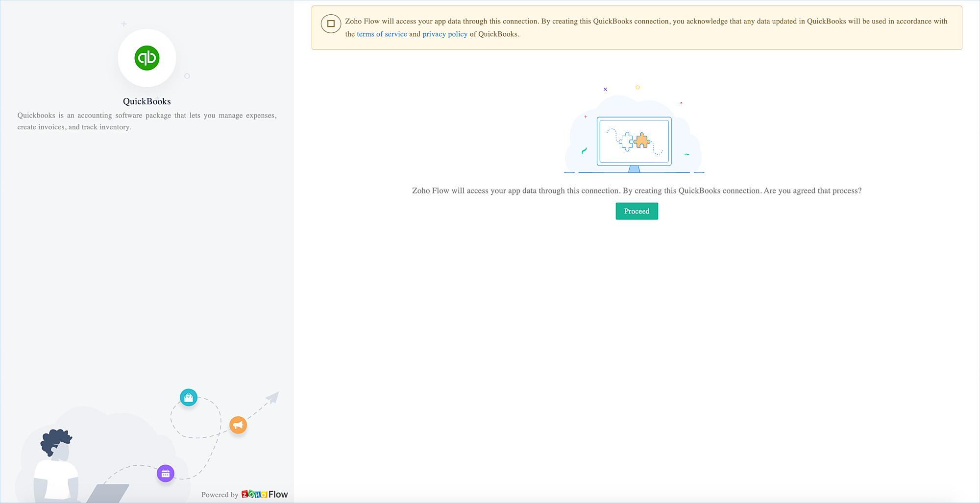Screen dimensions: 980x503
Task: Click the Zoho Flow logo
Action: click(x=265, y=494)
